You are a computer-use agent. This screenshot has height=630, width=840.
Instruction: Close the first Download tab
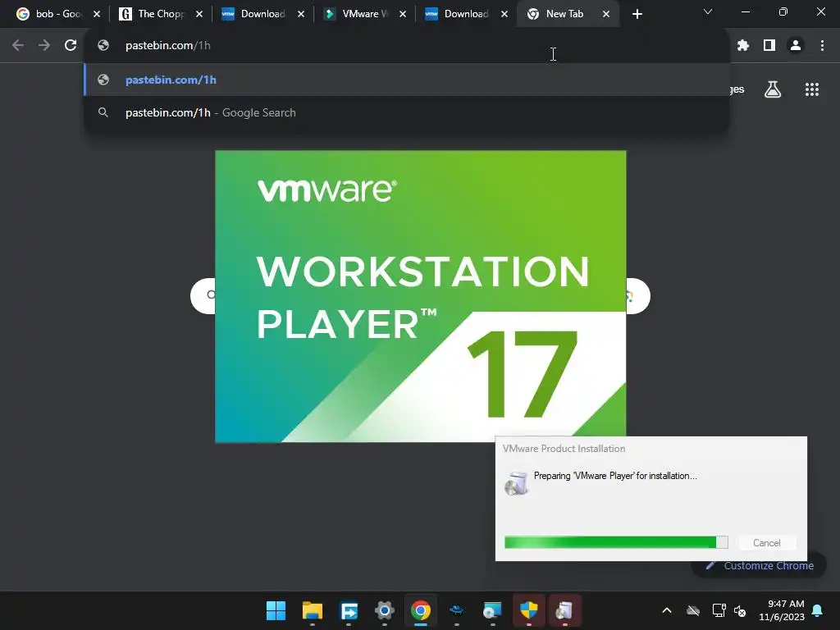click(x=301, y=14)
